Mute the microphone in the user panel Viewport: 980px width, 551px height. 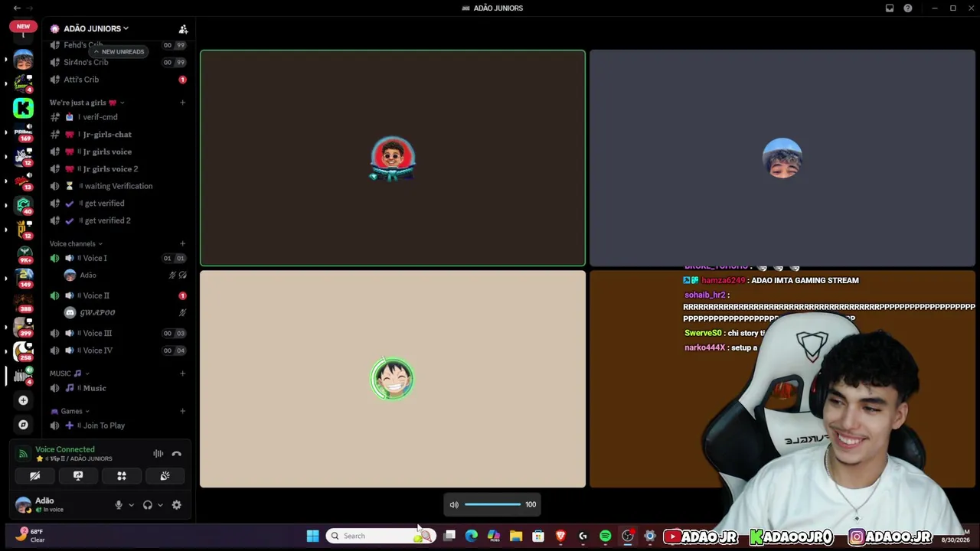pos(119,505)
